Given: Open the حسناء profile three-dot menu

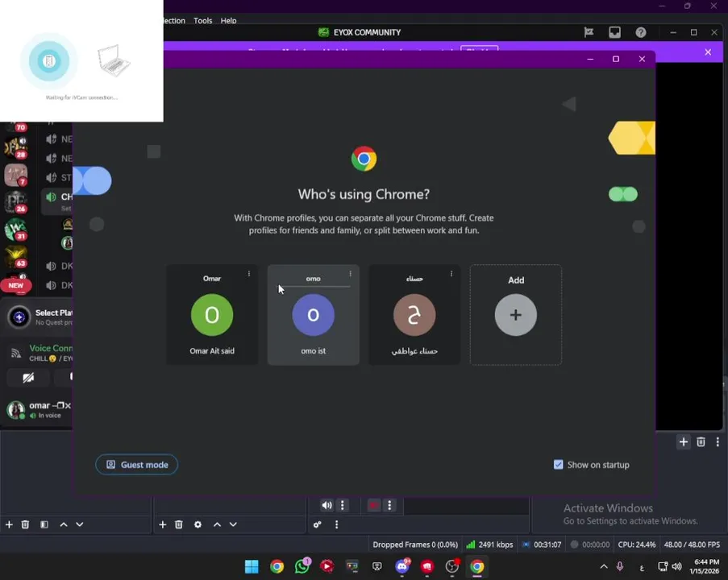Looking at the screenshot, I should click(451, 274).
